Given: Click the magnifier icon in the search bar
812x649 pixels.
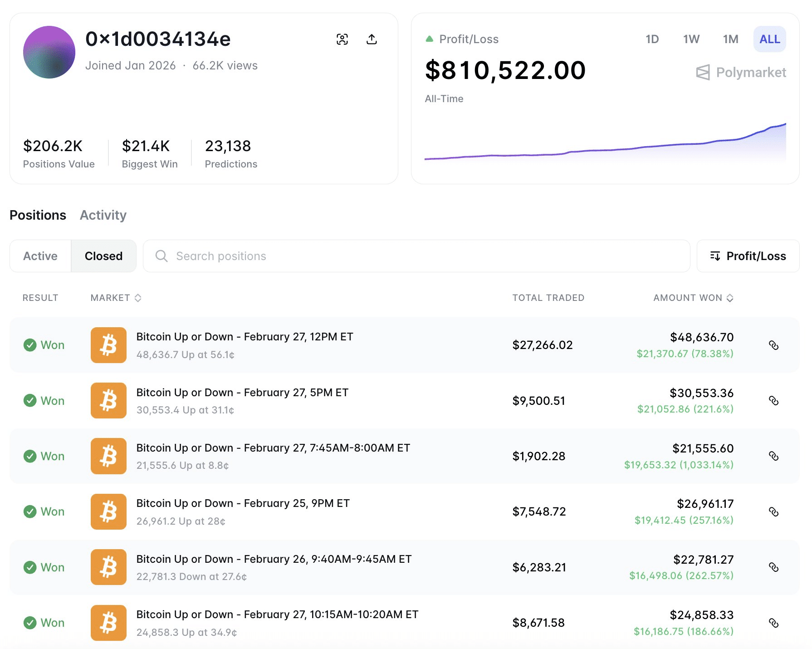Looking at the screenshot, I should click(x=161, y=256).
